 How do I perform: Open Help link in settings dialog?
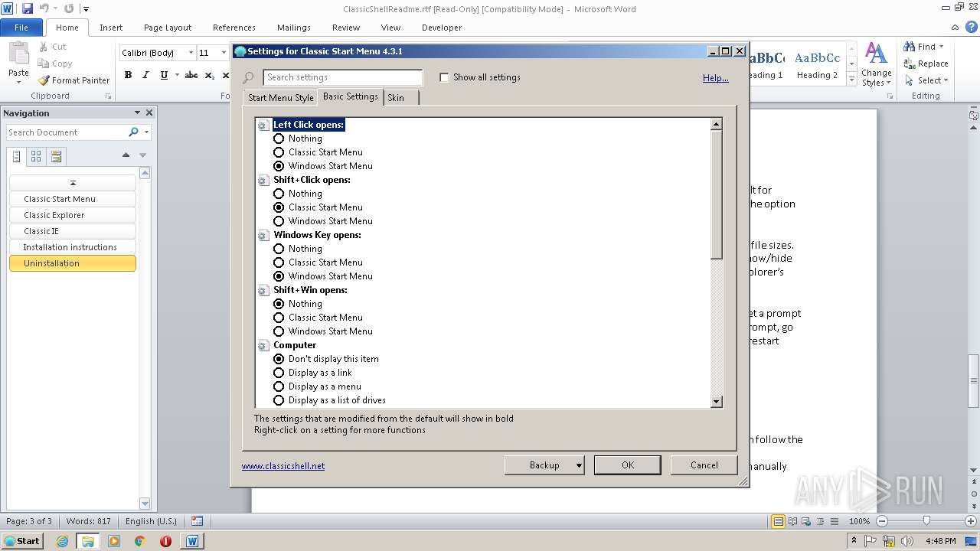click(x=716, y=78)
